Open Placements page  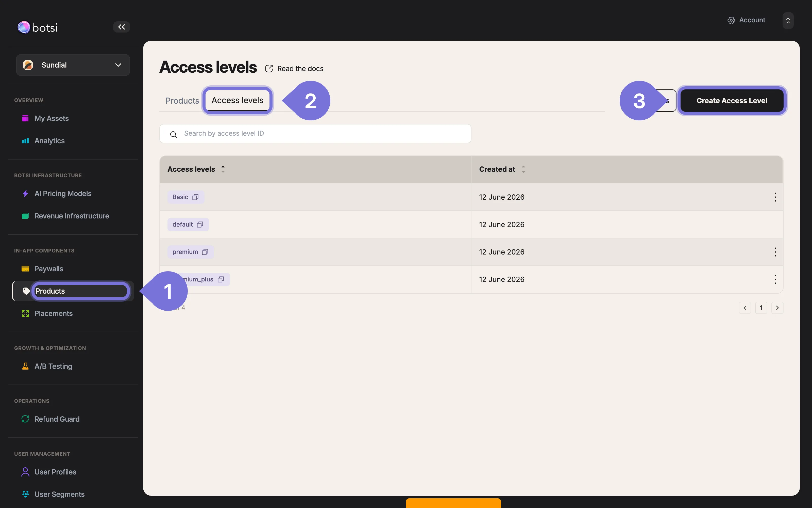53,313
